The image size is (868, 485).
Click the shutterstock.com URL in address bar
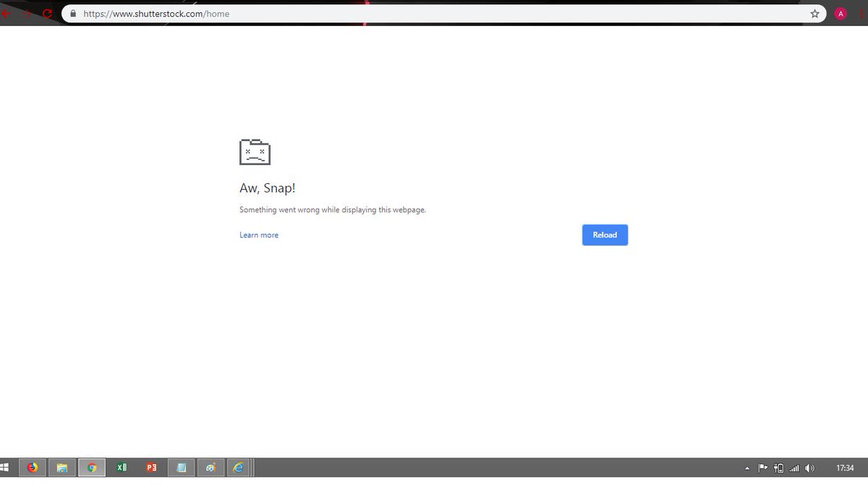point(156,14)
